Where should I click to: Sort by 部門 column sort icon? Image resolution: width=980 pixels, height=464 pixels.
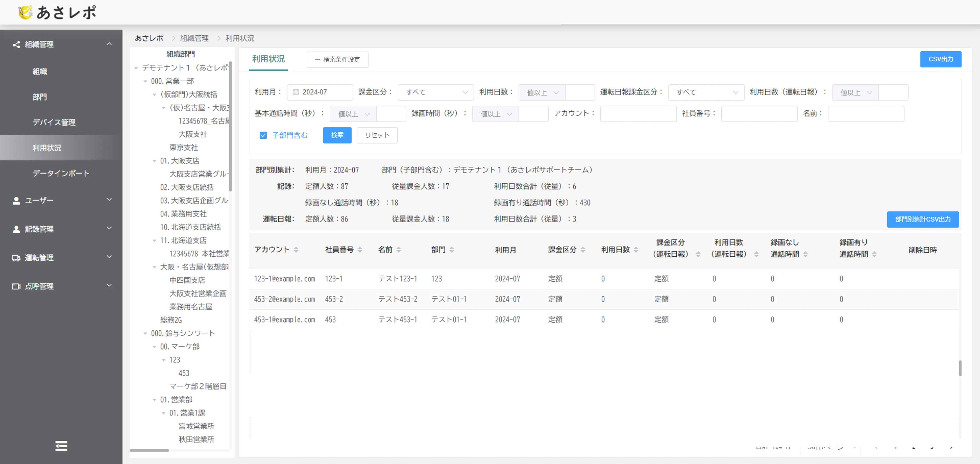click(451, 250)
